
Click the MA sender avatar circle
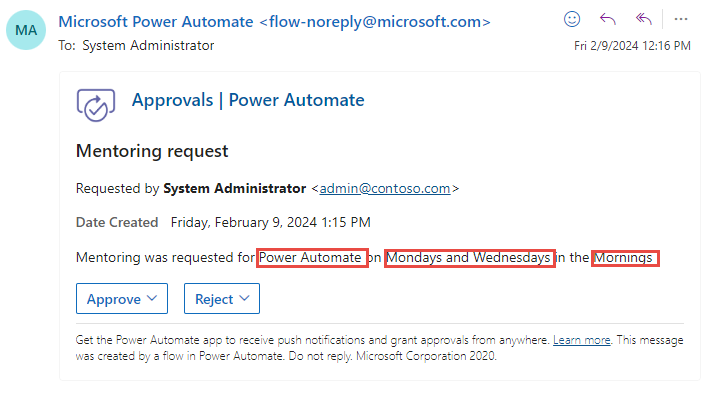[x=26, y=30]
